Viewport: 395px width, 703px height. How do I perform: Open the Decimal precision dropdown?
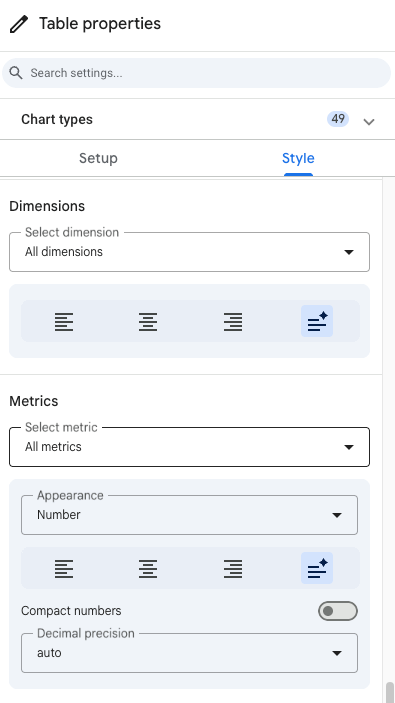click(x=189, y=653)
